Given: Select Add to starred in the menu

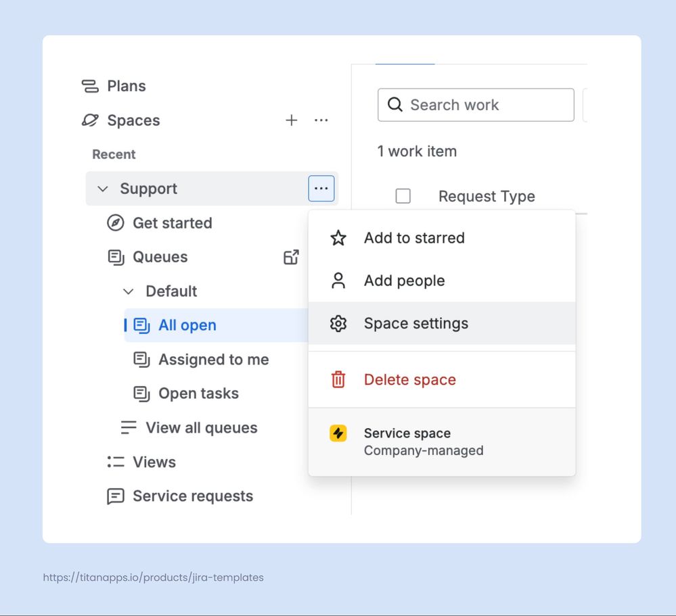Looking at the screenshot, I should 415,237.
